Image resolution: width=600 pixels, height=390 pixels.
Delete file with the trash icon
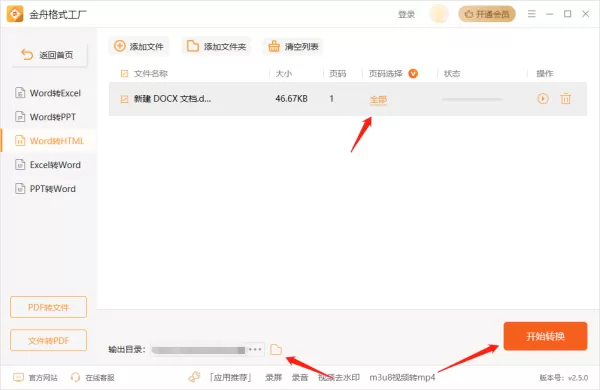pos(566,99)
